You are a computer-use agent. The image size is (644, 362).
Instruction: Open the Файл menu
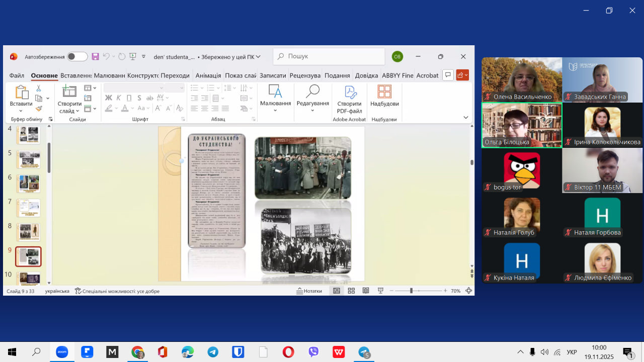pyautogui.click(x=17, y=75)
